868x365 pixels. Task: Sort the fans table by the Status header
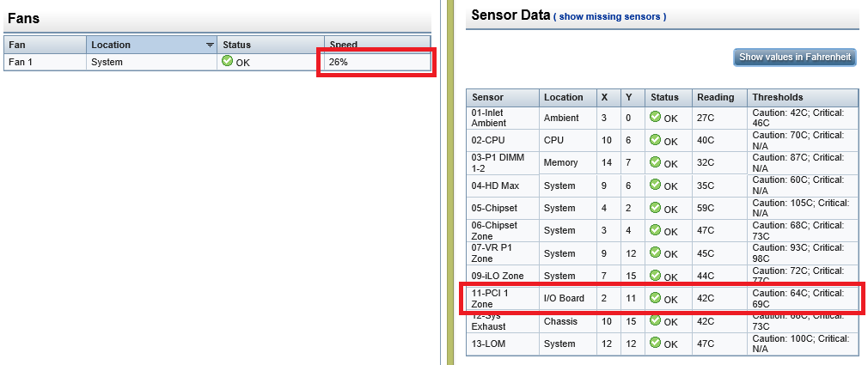[x=270, y=45]
